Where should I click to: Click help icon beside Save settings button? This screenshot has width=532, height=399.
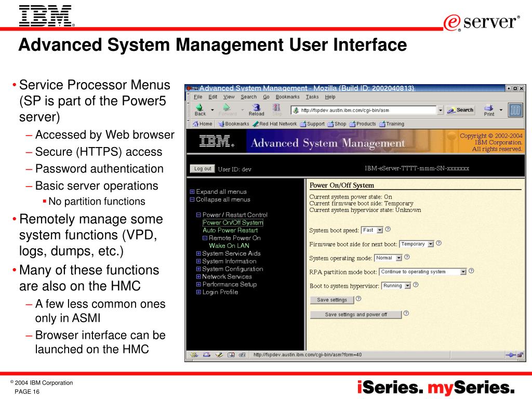coord(358,299)
